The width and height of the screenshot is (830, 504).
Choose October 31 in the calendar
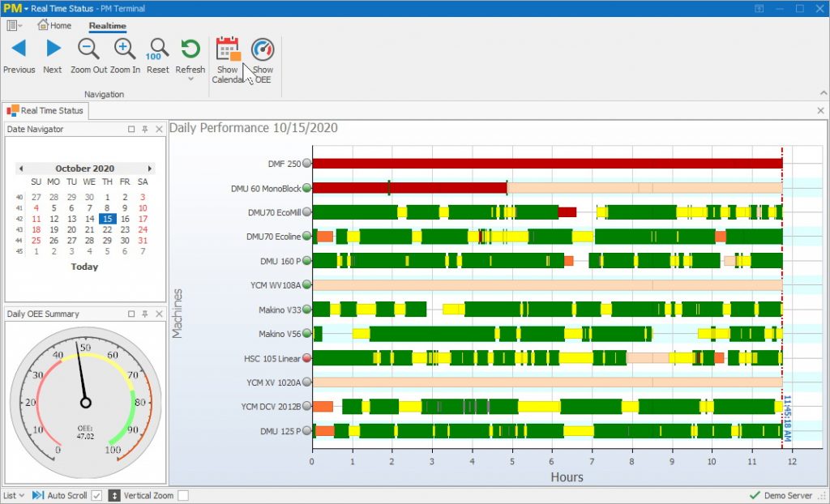coord(143,241)
